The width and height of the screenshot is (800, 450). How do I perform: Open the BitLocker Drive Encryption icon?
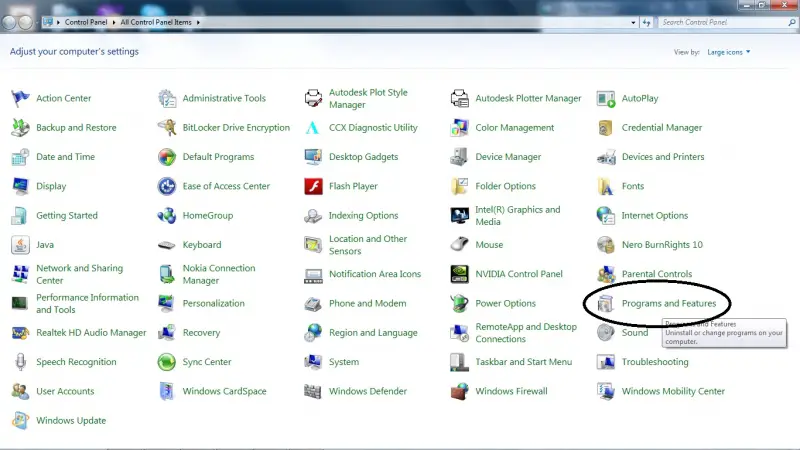167,128
